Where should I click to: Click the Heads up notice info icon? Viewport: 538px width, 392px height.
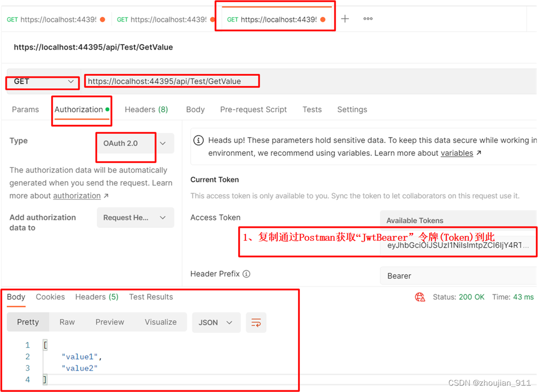tap(199, 140)
